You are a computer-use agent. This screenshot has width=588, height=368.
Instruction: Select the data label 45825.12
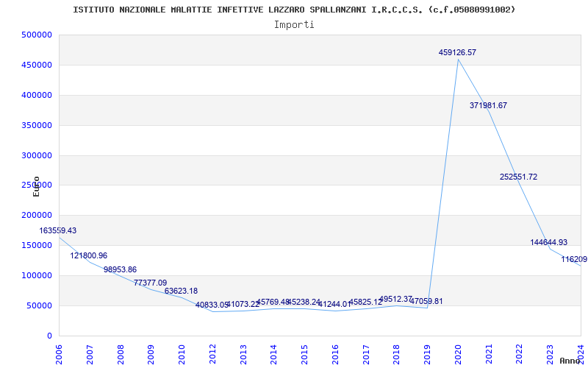[x=365, y=302]
